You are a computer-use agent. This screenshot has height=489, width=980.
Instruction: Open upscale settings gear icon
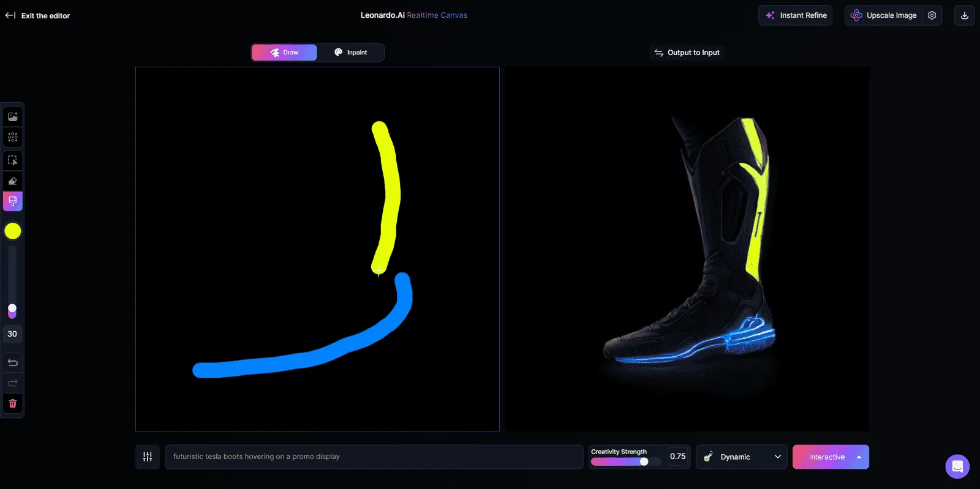(x=932, y=15)
